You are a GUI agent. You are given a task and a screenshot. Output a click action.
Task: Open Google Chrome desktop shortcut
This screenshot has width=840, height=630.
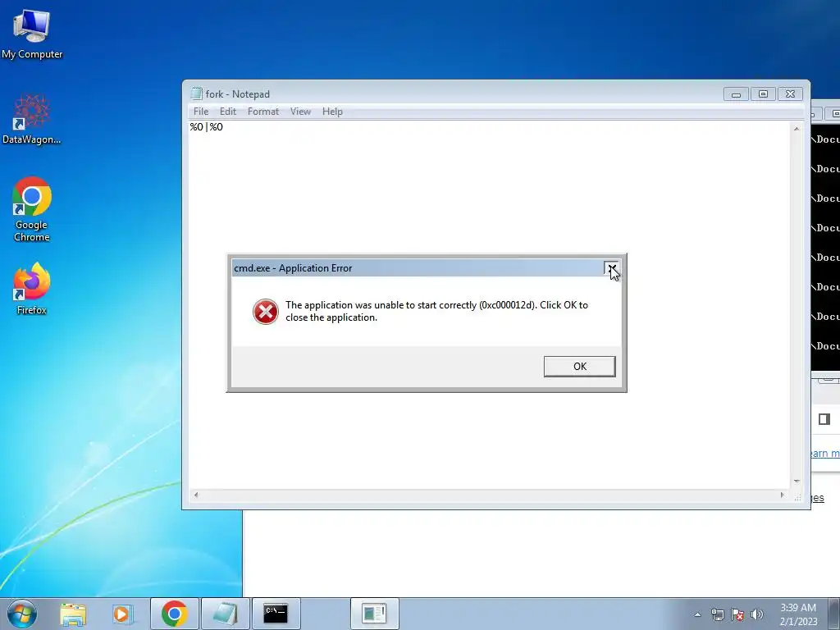32,209
